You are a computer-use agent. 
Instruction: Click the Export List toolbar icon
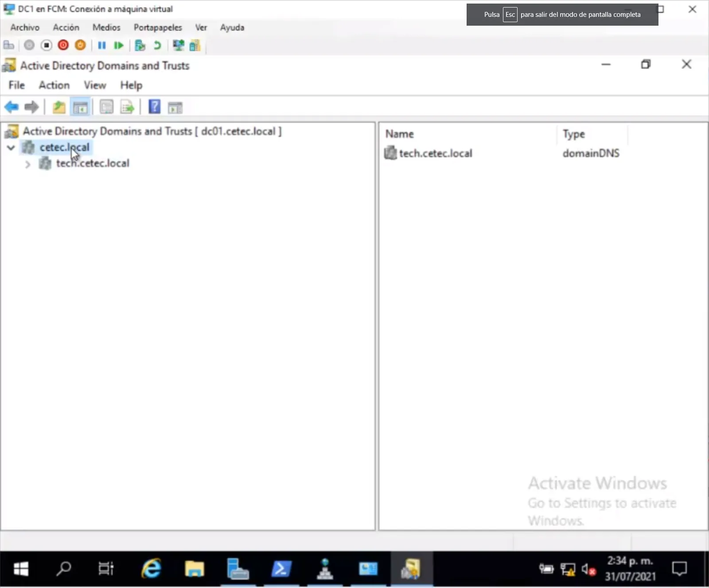point(127,107)
